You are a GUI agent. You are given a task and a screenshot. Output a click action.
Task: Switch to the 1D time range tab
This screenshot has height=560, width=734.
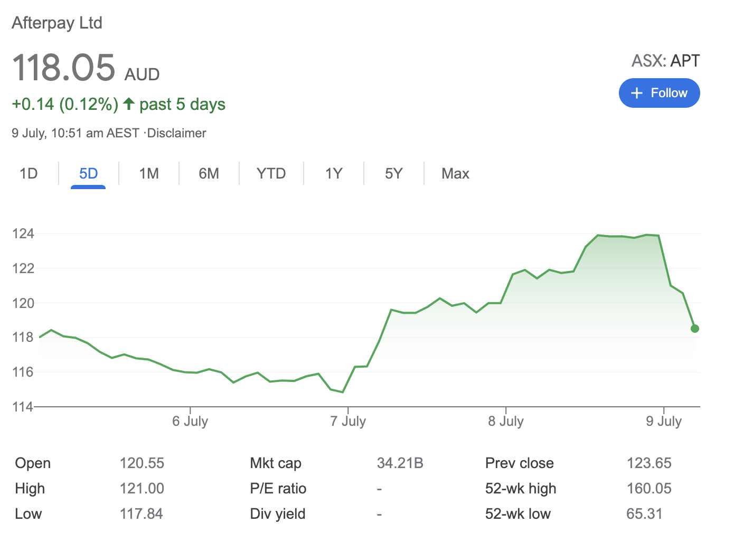[29, 173]
